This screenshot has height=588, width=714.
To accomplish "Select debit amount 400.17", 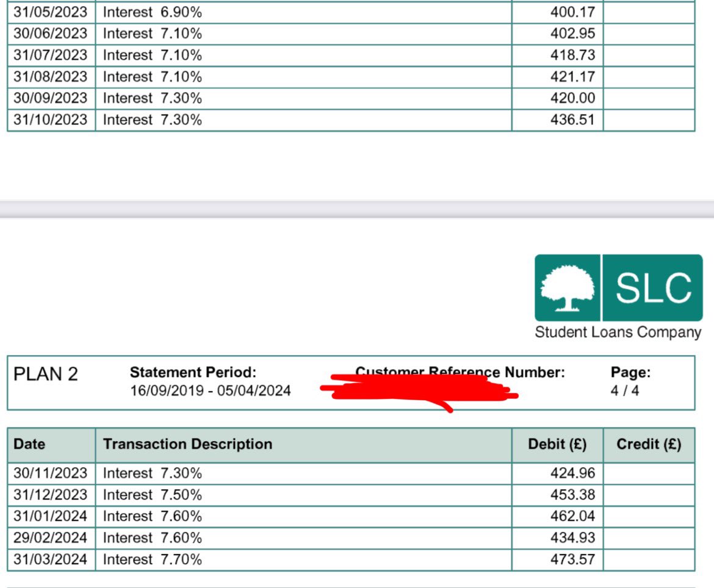I will point(573,12).
